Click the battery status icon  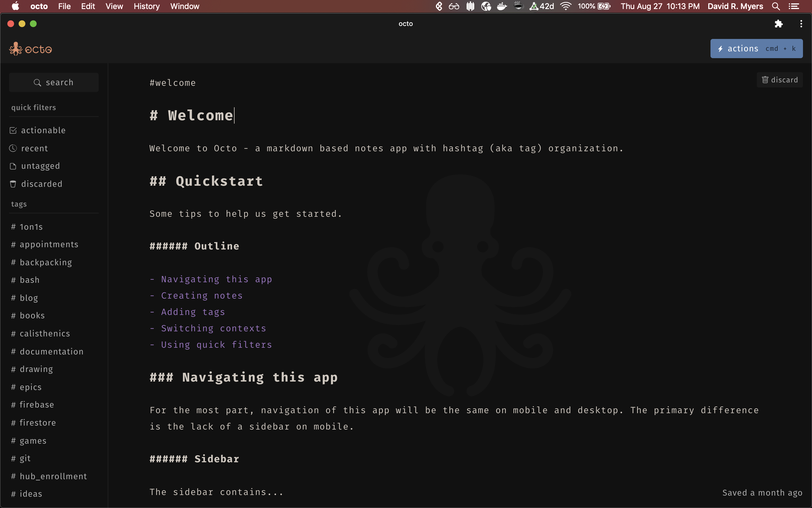(x=604, y=6)
